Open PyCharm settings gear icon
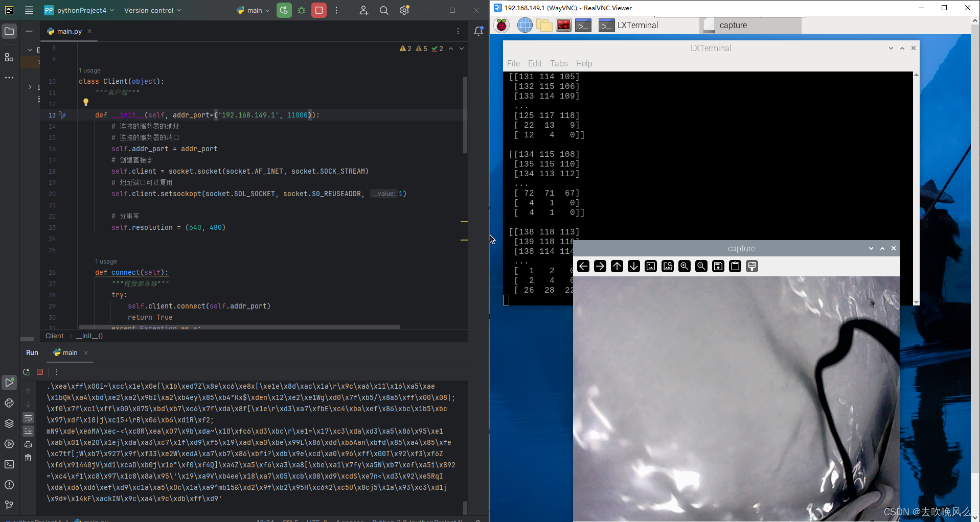Viewport: 980px width, 522px height. tap(404, 10)
